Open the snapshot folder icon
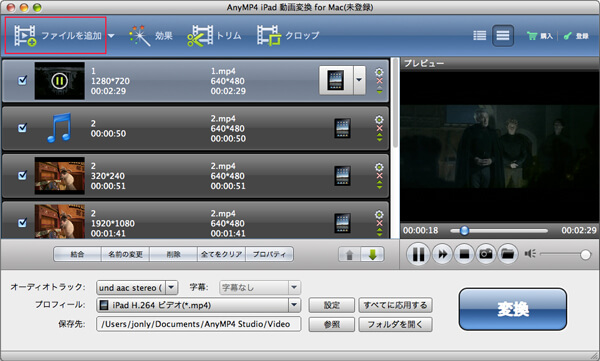 (x=508, y=254)
